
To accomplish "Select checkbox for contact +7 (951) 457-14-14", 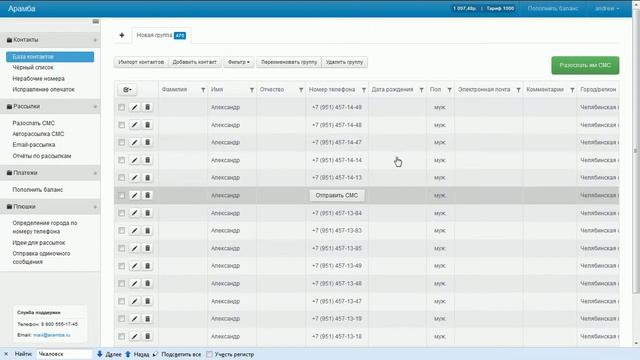I will [x=122, y=160].
